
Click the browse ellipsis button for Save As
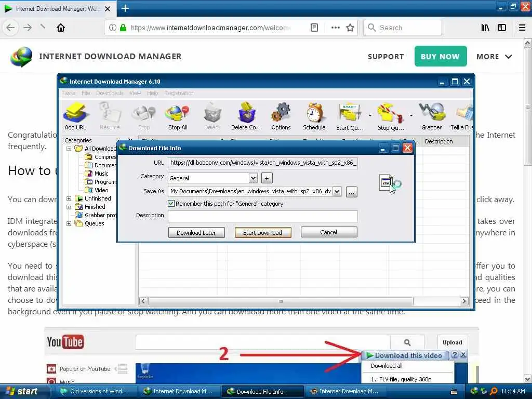pyautogui.click(x=352, y=192)
